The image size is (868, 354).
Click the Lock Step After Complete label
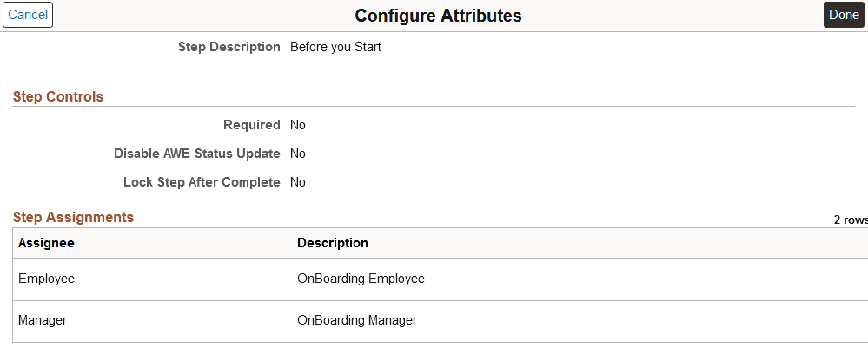[202, 182]
